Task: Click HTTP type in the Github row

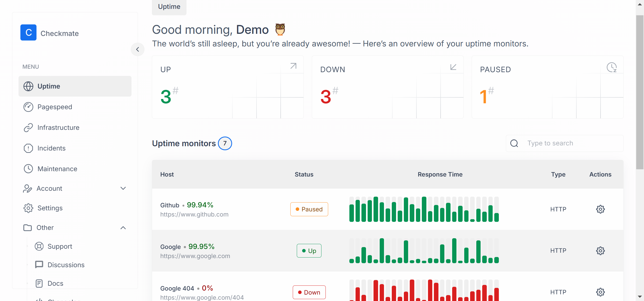Action: (558, 209)
